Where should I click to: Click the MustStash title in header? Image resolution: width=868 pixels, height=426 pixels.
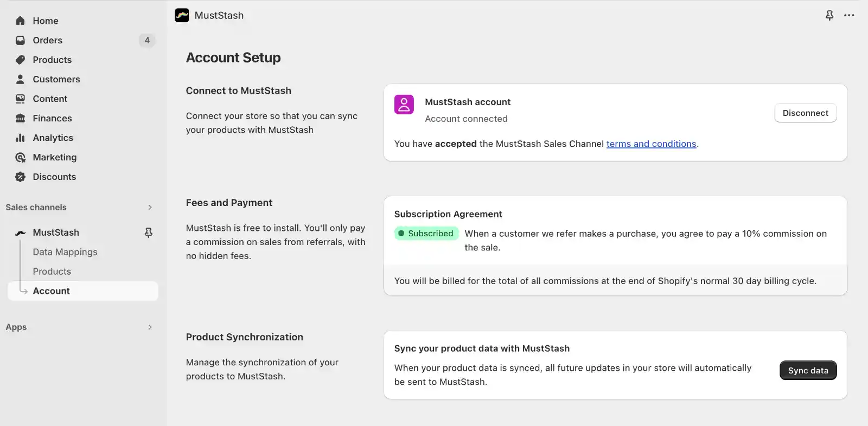point(219,15)
